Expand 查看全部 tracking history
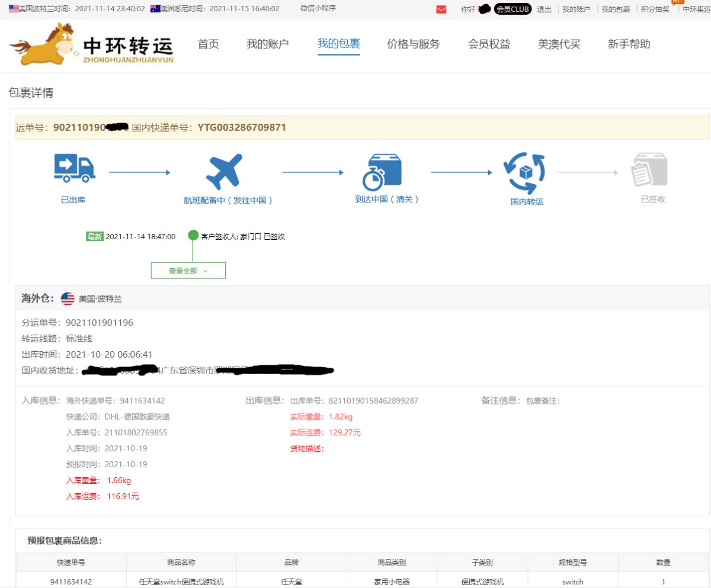The width and height of the screenshot is (711, 588). (188, 270)
